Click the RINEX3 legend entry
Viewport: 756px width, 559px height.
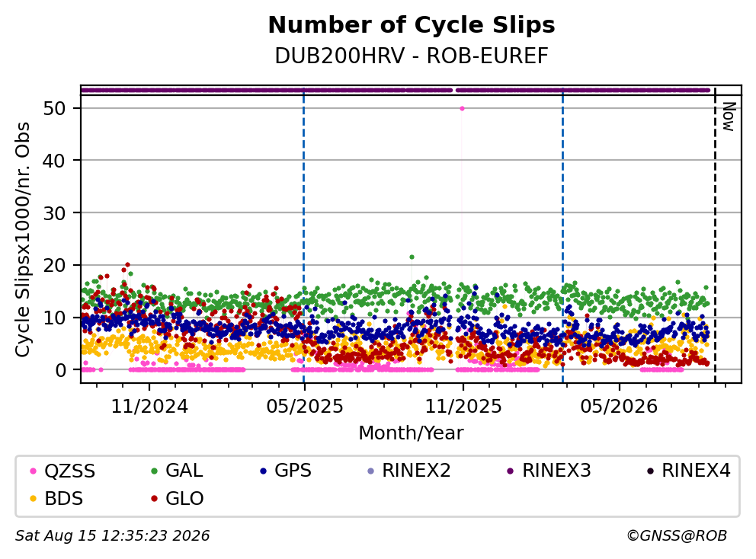point(549,471)
